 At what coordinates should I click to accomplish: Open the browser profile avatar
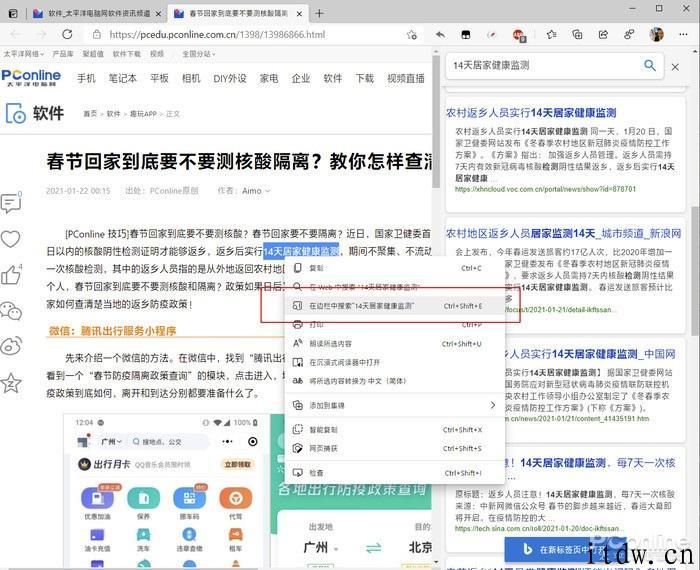point(656,34)
